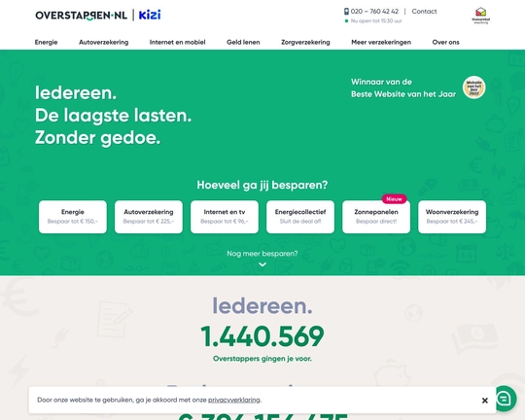Select the Autoverzekering savings card
Image resolution: width=525 pixels, height=420 pixels.
(149, 217)
